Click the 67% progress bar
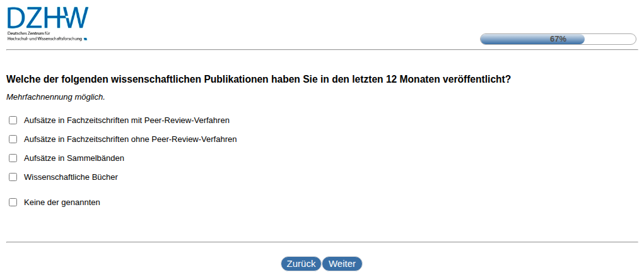The image size is (644, 277). point(558,39)
